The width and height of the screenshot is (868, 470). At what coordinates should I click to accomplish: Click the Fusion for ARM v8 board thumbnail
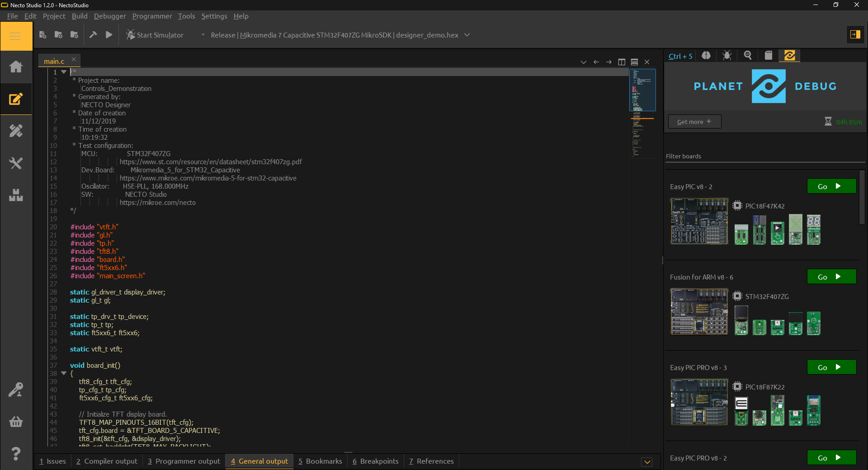pyautogui.click(x=699, y=312)
